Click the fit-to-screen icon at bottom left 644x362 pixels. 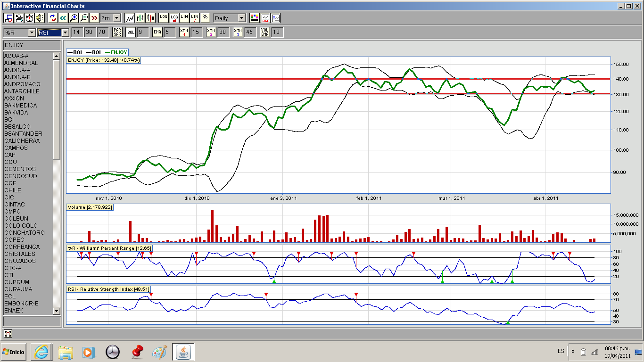[8, 334]
